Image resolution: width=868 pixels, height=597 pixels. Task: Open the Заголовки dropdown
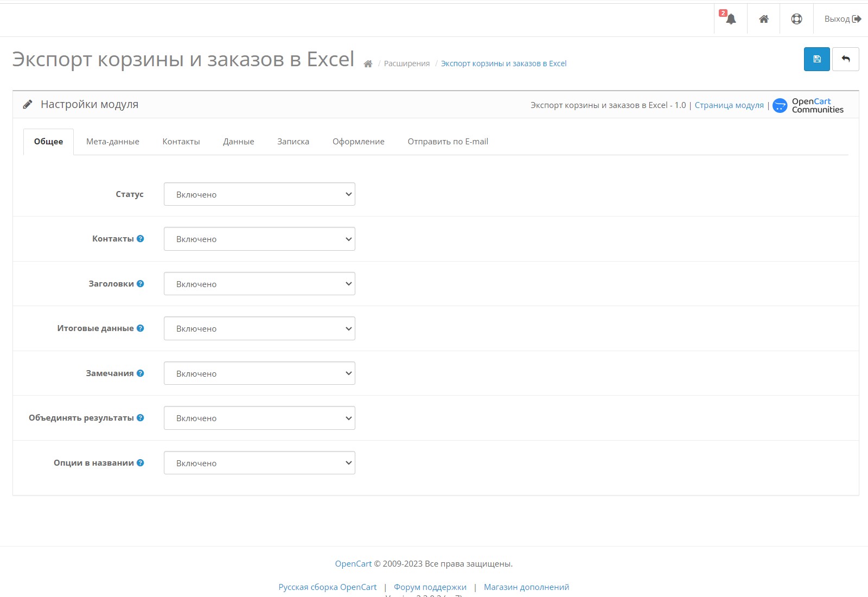pos(259,284)
